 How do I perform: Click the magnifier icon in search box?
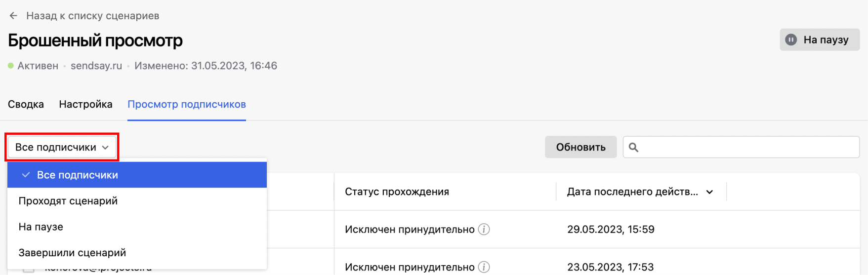[x=634, y=147]
